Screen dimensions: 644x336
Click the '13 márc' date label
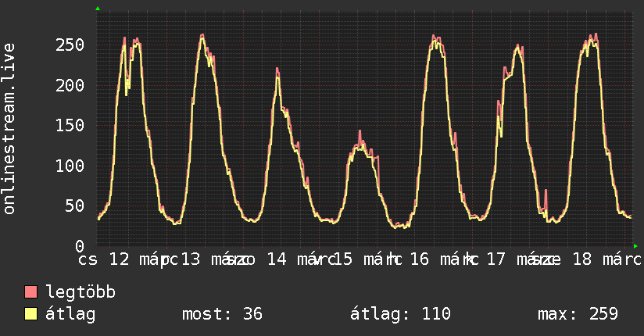[216, 259]
